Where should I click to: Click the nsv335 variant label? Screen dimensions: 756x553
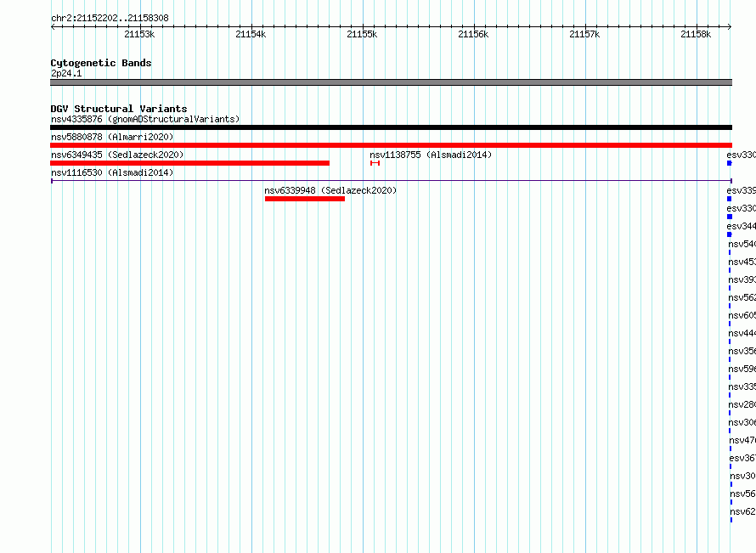742,387
